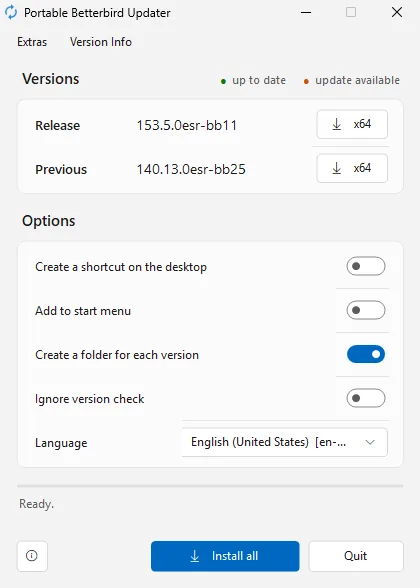Click the 'up to date' legend label
420x588 pixels.
point(259,80)
